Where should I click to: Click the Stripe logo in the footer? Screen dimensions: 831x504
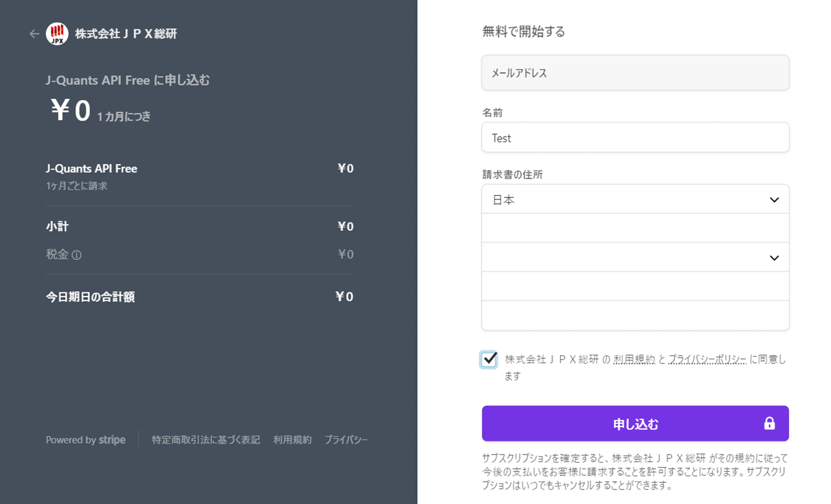click(112, 440)
